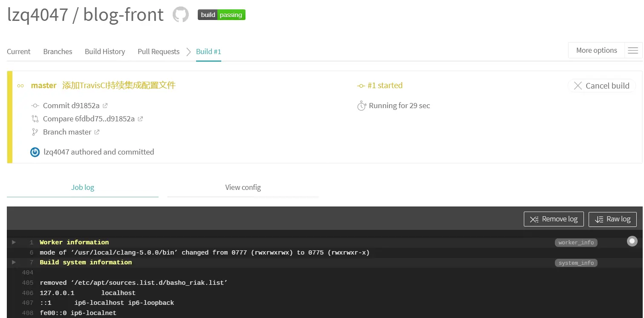Viewport: 644px width, 318px height.
Task: Open the Pull Requests tab
Action: (159, 52)
